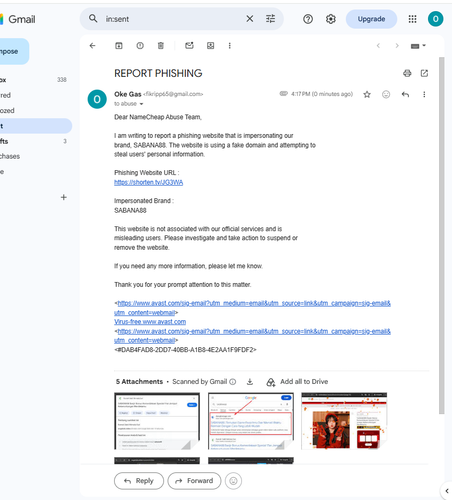Open the shorten.tv phishing URL link

[148, 182]
